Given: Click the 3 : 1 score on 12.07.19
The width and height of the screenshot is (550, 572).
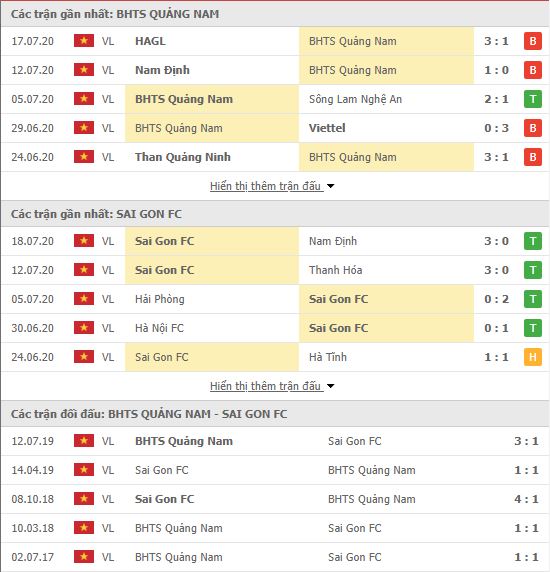Looking at the screenshot, I should click(x=526, y=441).
